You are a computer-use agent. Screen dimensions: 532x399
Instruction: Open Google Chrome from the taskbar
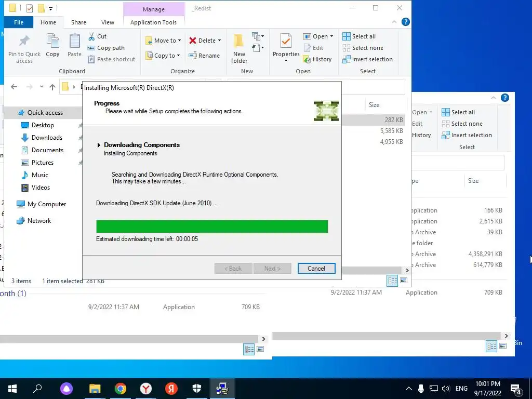121,389
